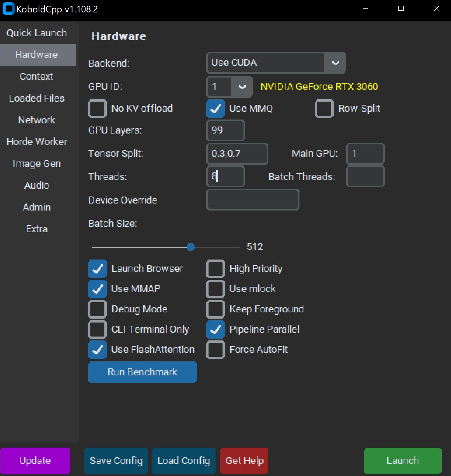The width and height of the screenshot is (451, 476).
Task: Enable the No KV offload checkbox
Action: point(97,108)
